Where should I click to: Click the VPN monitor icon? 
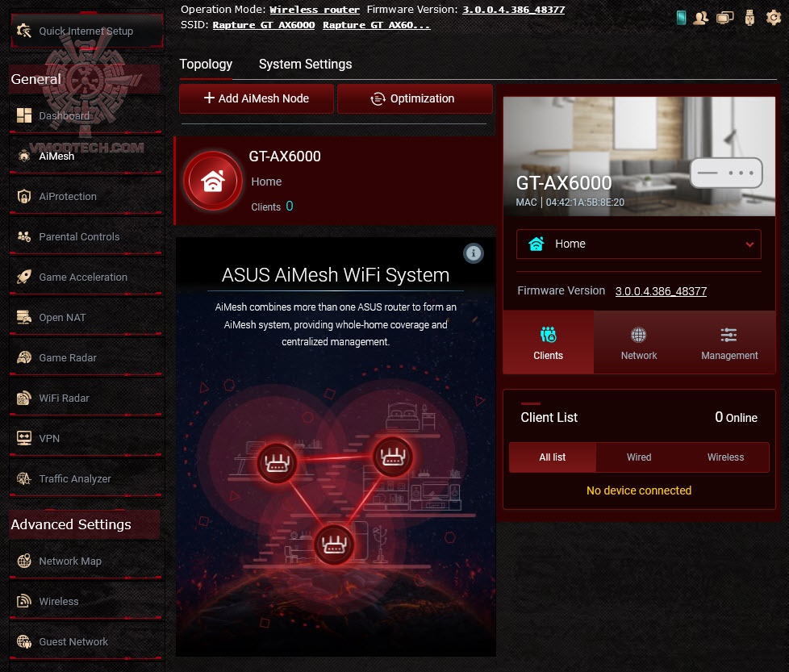pos(24,438)
